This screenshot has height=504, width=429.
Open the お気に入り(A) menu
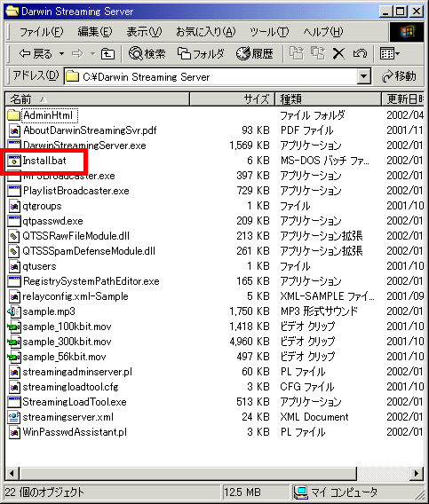(x=205, y=32)
